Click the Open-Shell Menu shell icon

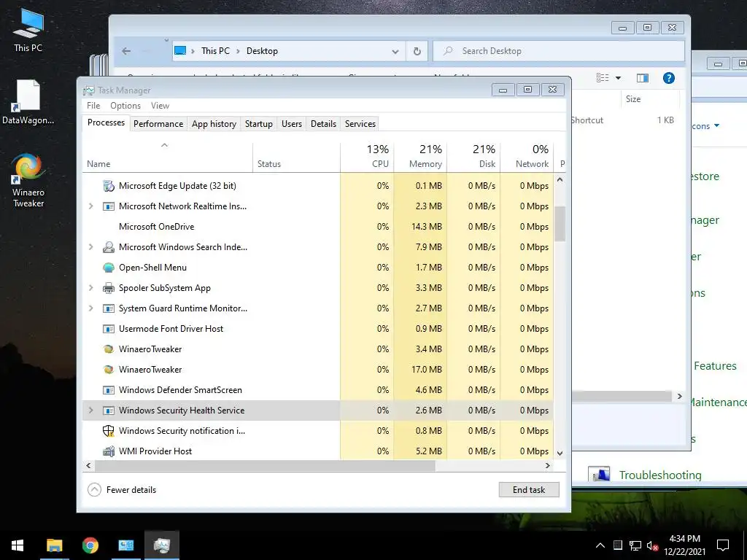[x=109, y=268]
